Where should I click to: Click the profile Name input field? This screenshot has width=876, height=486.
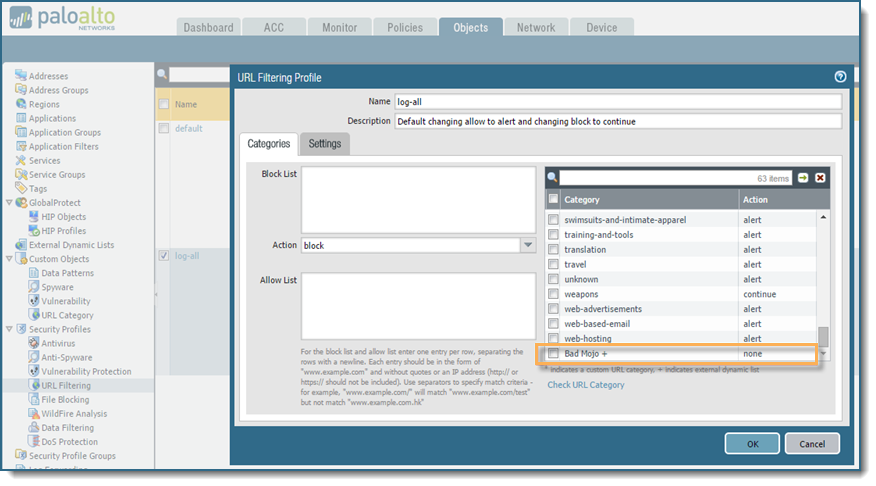coord(618,102)
